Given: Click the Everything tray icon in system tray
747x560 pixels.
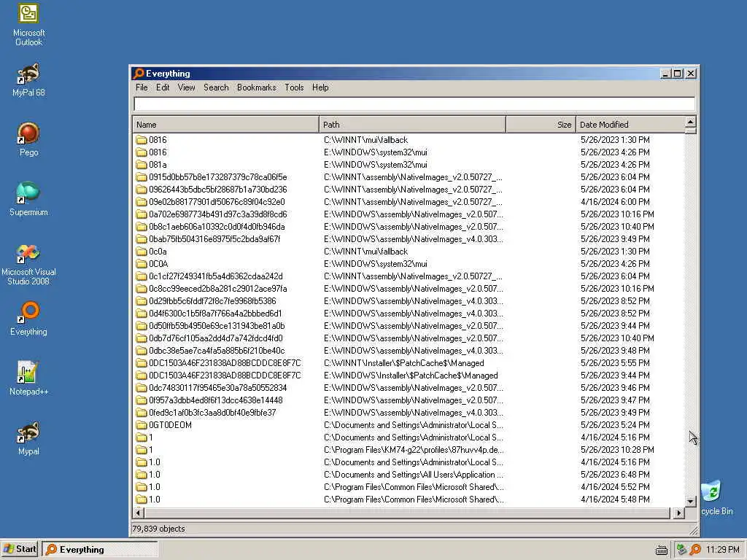Looking at the screenshot, I should click(695, 550).
